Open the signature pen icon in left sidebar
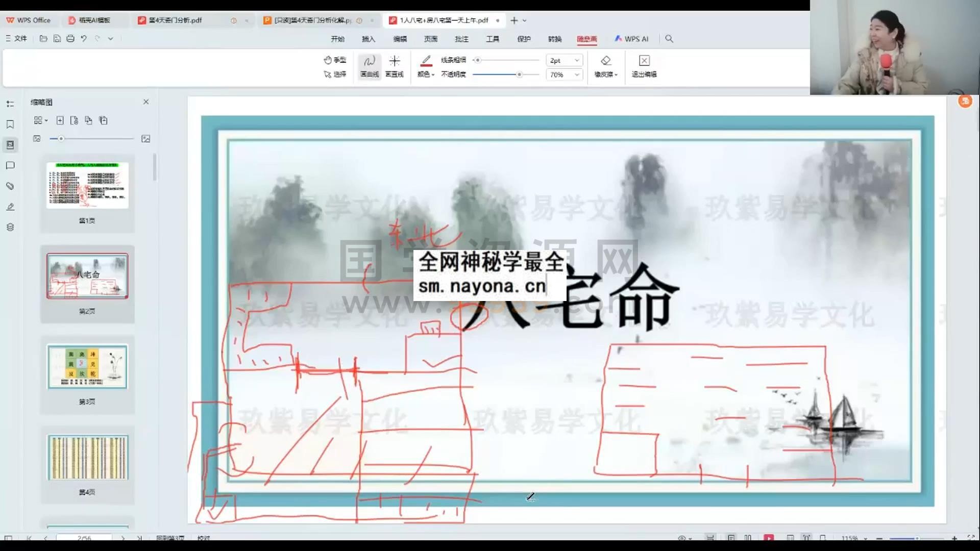 coord(10,207)
